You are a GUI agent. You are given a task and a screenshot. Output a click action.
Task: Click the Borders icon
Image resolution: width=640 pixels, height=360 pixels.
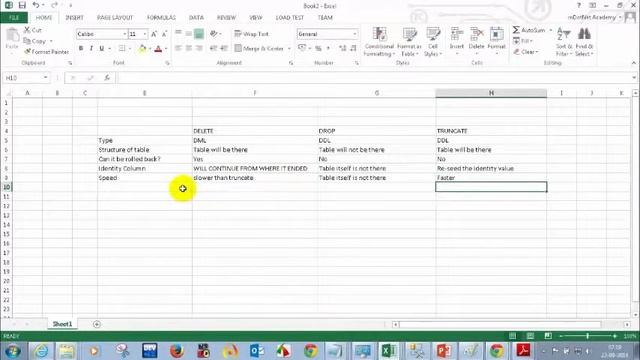click(122, 48)
